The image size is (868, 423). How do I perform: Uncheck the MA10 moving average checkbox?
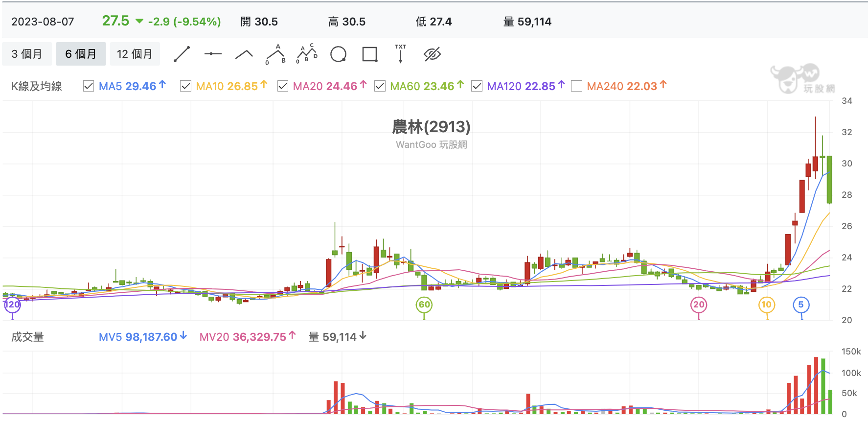[185, 86]
